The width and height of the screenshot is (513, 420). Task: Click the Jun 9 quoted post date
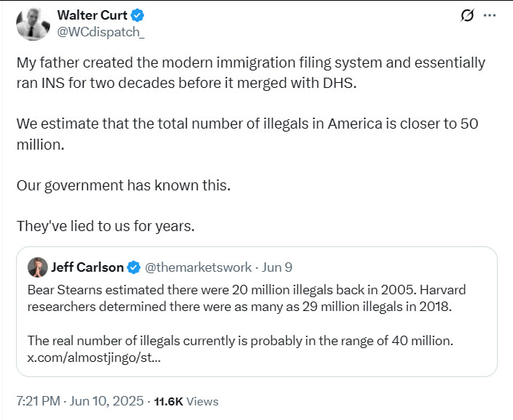277,267
